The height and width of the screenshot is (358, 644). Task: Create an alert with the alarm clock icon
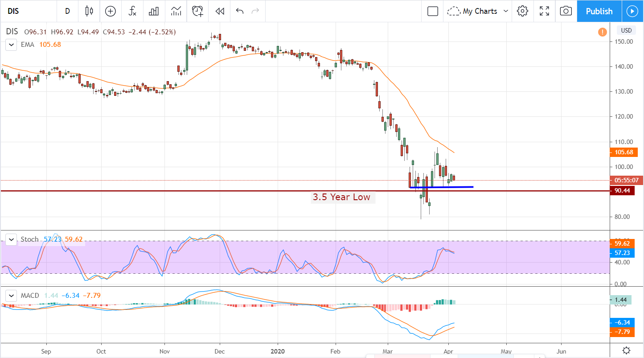(x=198, y=11)
